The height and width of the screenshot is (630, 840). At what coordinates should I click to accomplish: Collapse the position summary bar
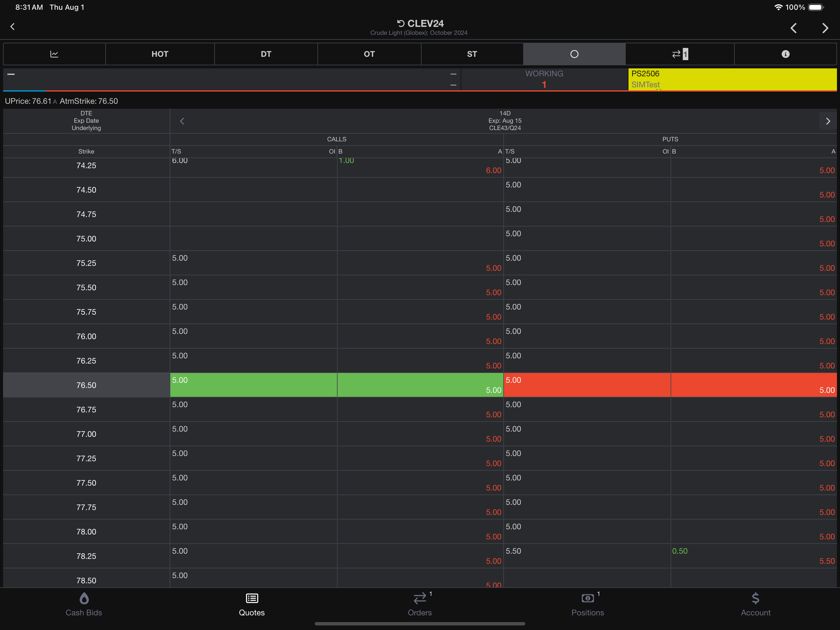[x=11, y=74]
